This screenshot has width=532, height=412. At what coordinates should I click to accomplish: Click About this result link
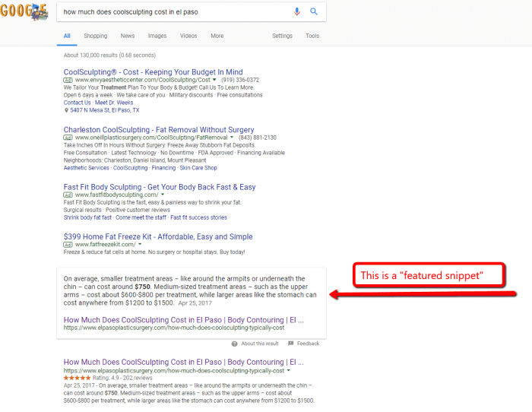pos(260,344)
